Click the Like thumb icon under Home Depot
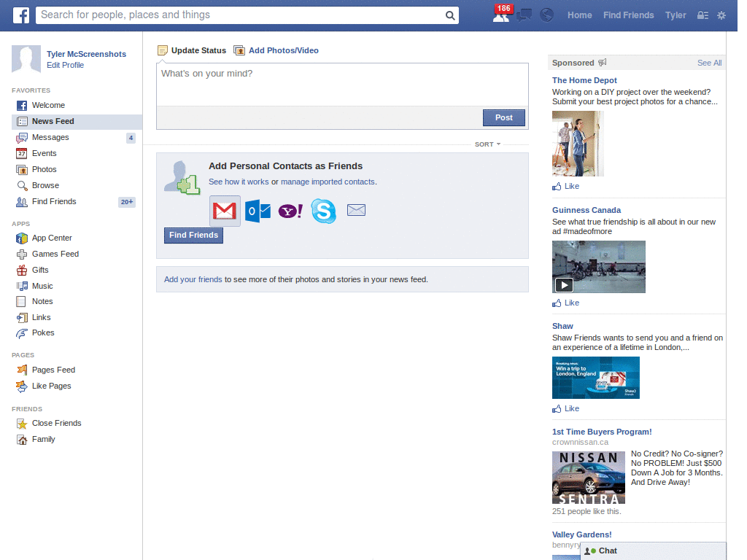The height and width of the screenshot is (560, 747). (x=557, y=186)
